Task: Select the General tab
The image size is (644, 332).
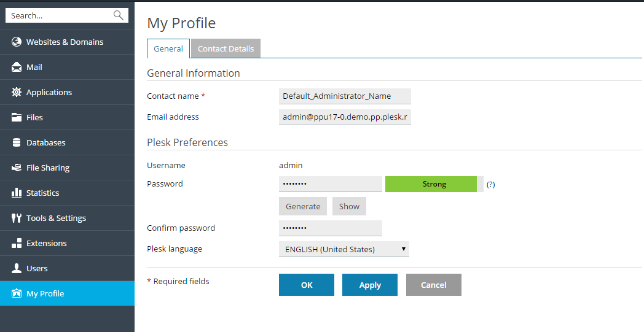Action: [168, 49]
